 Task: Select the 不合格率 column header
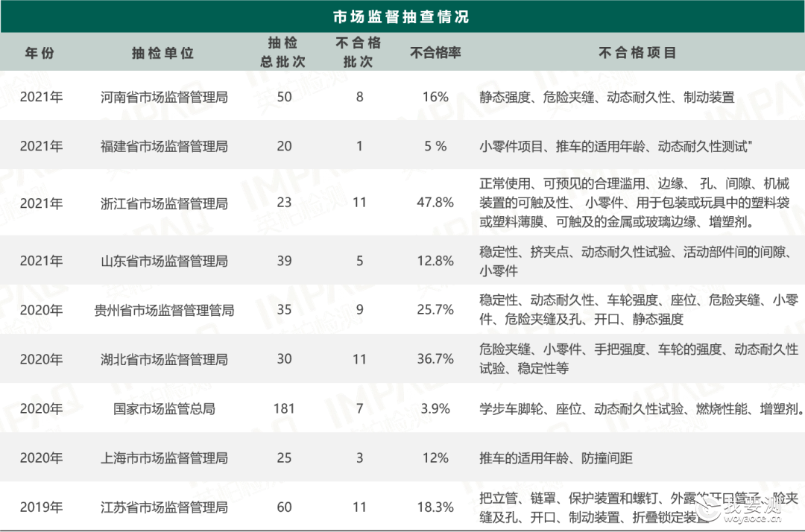pos(435,52)
